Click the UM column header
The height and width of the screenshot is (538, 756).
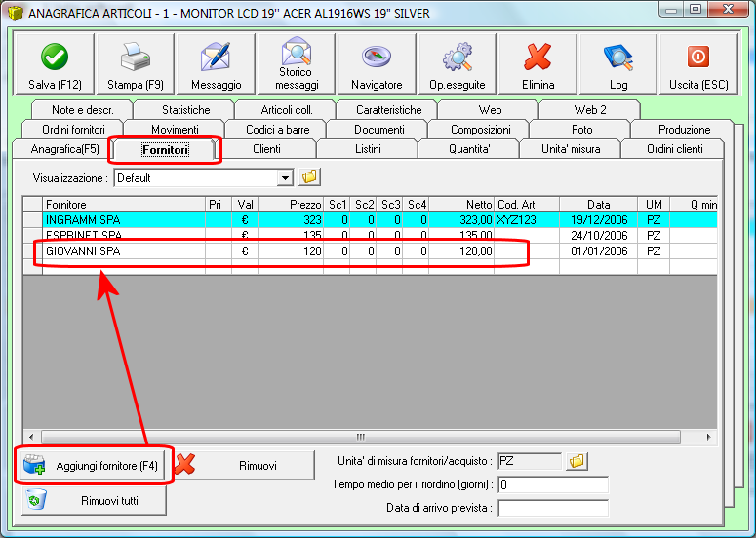654,205
